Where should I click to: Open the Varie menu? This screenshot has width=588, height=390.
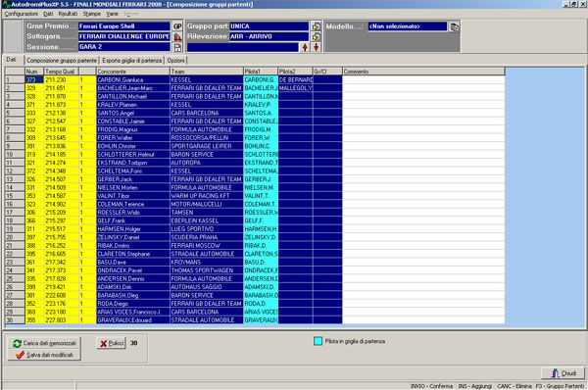click(x=112, y=14)
